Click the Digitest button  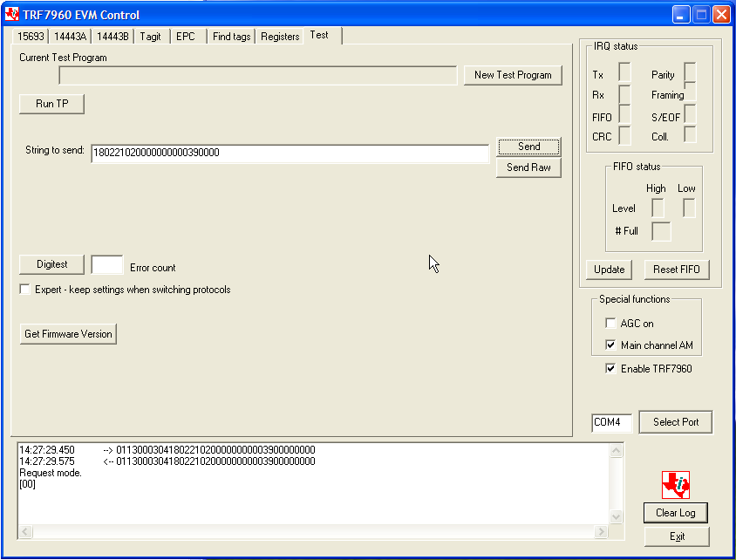click(51, 264)
